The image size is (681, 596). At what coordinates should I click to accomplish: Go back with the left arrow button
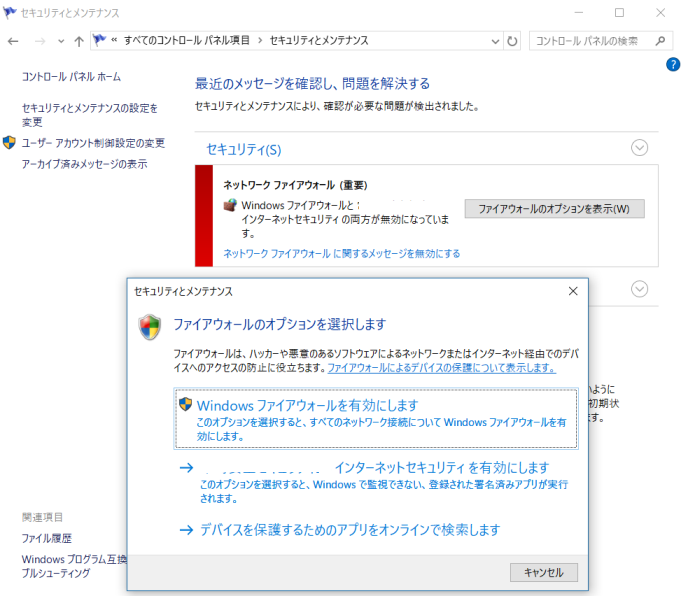13,41
